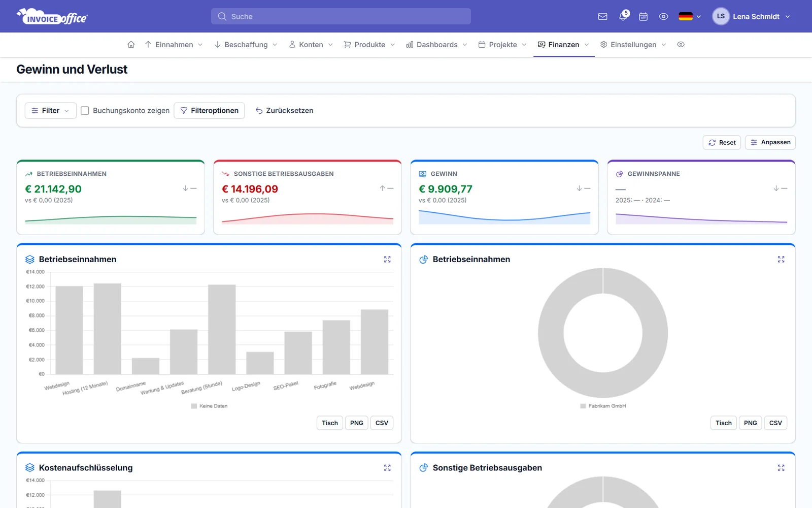Export the bar chart as PNG
The image size is (812, 508).
point(357,423)
